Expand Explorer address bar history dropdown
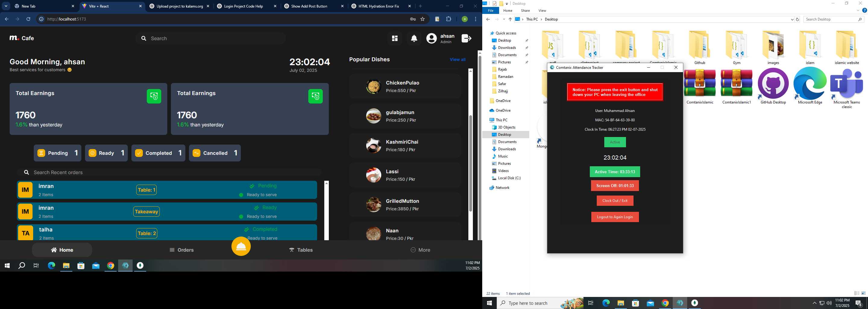The height and width of the screenshot is (309, 868). click(792, 20)
